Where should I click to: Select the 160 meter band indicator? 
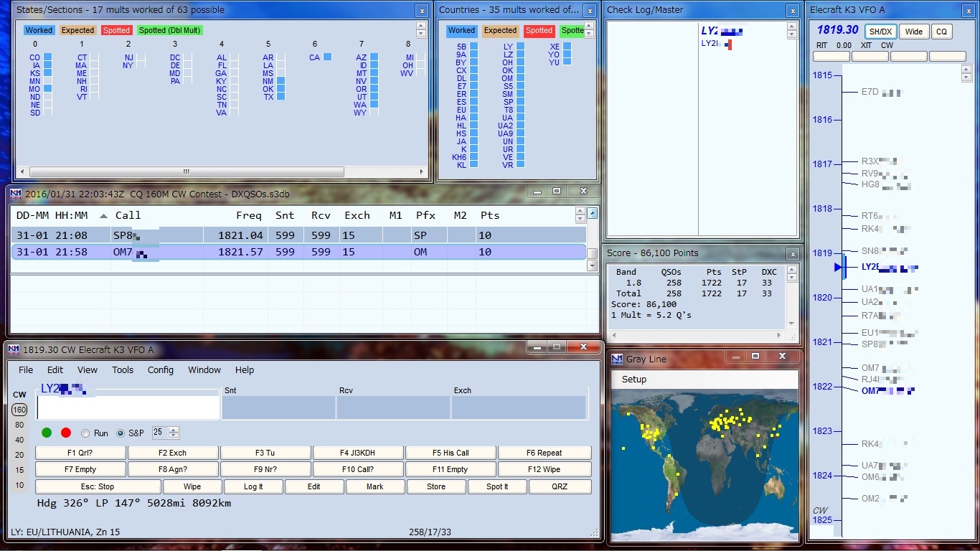(19, 410)
